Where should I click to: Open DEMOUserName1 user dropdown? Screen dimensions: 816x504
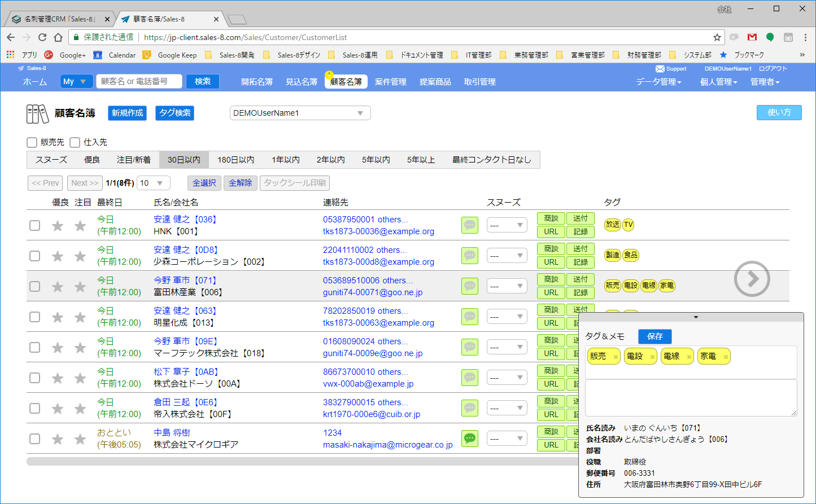pyautogui.click(x=300, y=113)
